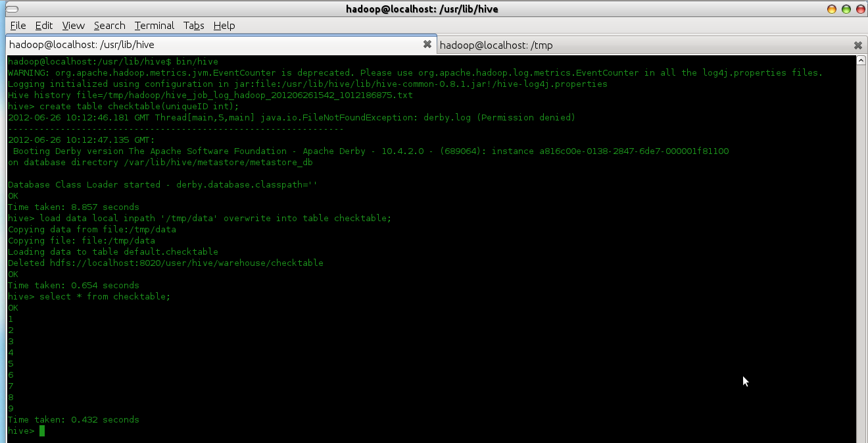Close the /usr/lib/hive tab with its X
The image size is (868, 443).
[x=427, y=45]
